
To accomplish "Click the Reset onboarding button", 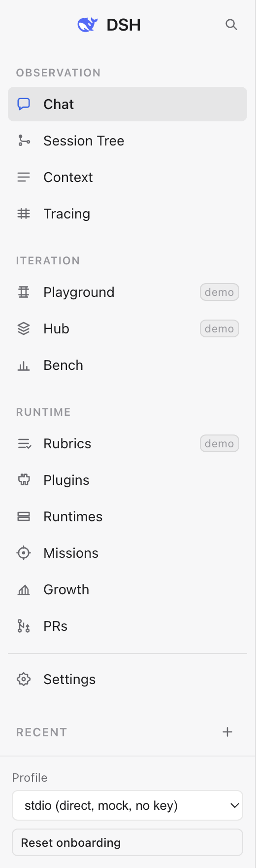I will pos(128,842).
